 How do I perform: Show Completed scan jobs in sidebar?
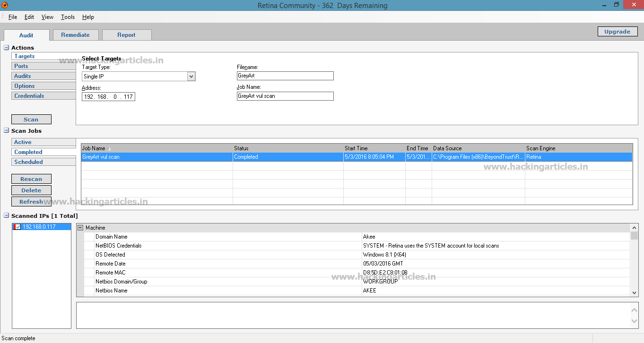click(44, 152)
